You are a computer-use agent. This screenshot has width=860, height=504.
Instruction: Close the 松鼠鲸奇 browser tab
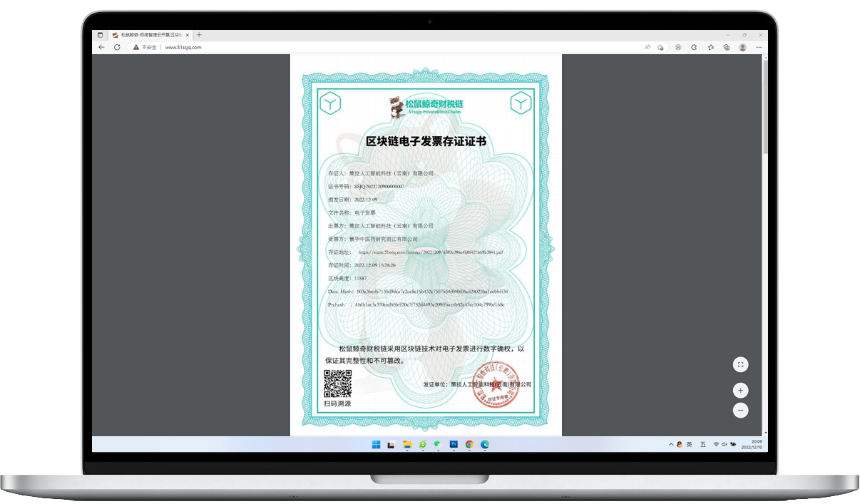coord(188,35)
